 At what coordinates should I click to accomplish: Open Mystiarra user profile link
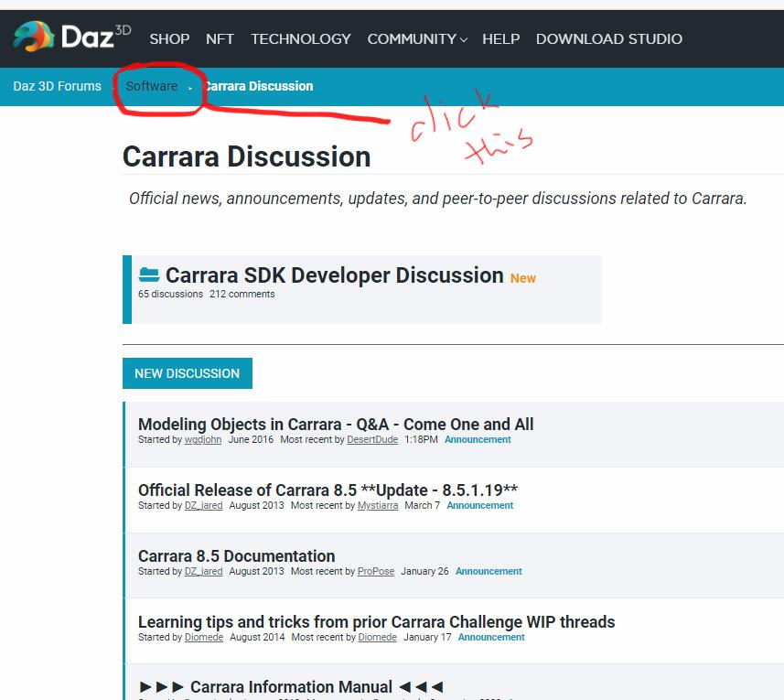click(x=378, y=505)
